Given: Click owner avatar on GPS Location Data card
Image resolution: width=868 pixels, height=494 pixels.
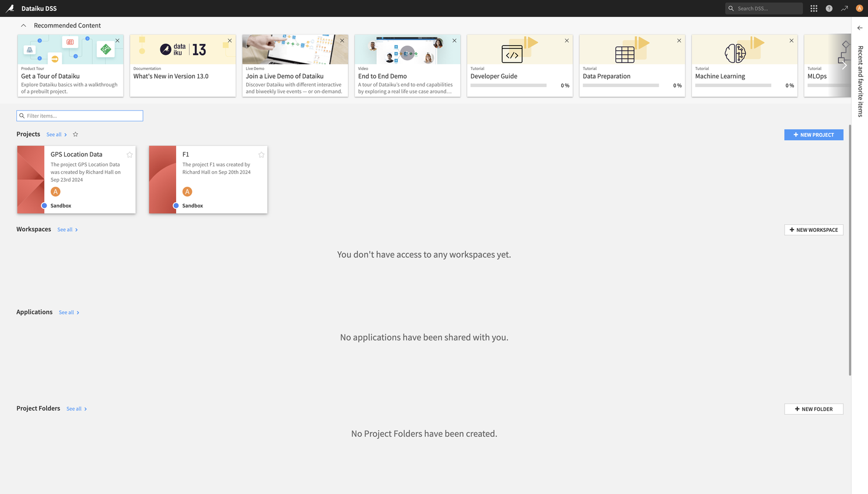Looking at the screenshot, I should pyautogui.click(x=55, y=192).
